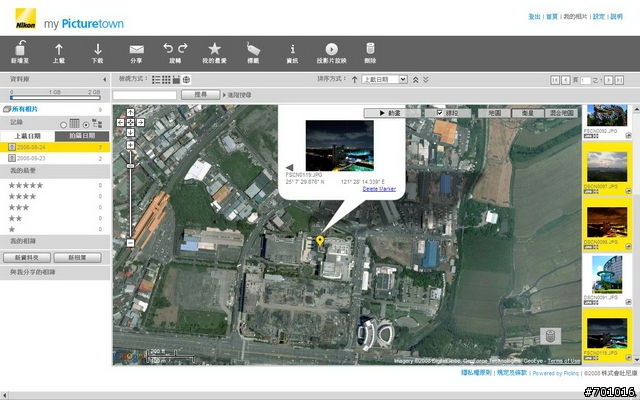This screenshot has height=400, width=640.
Task: Go to previous page button
Action: (x=565, y=80)
